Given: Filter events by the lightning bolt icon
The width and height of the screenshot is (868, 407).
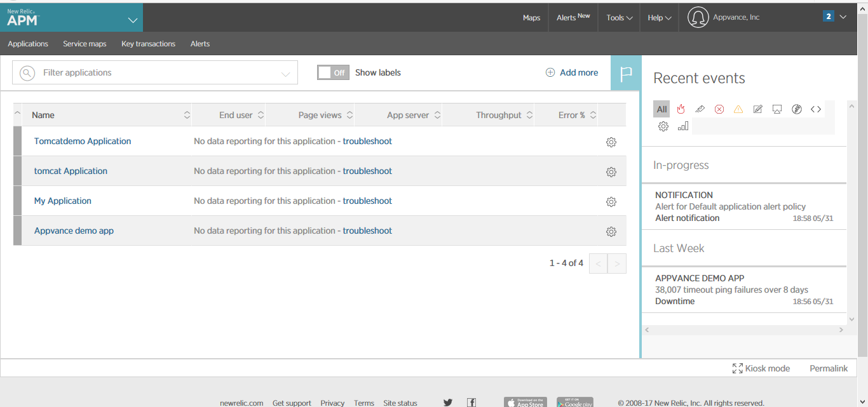Looking at the screenshot, I should pyautogui.click(x=797, y=109).
